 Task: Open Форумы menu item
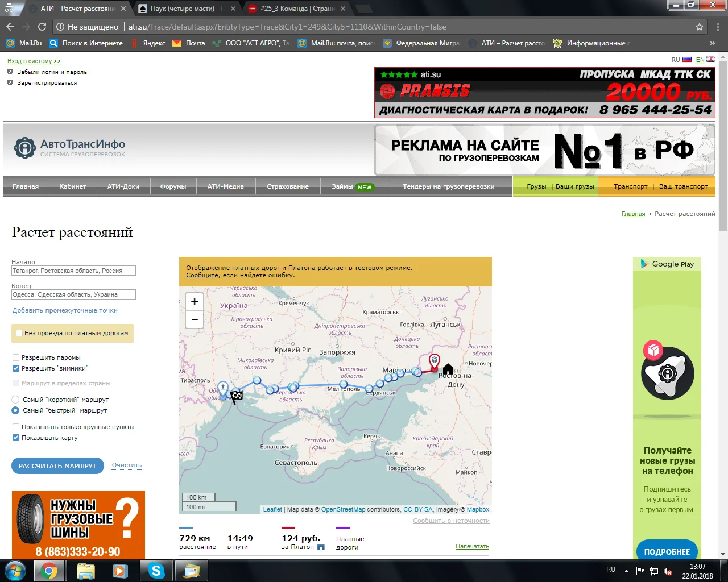click(173, 186)
